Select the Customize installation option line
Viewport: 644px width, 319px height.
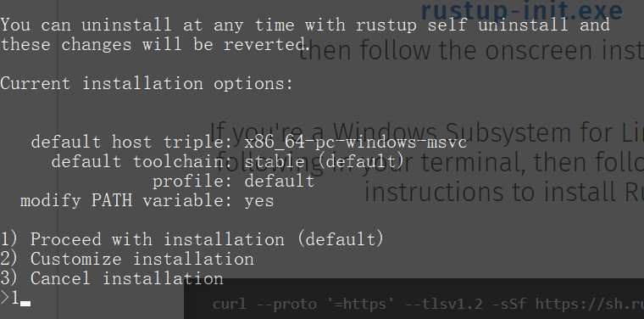tap(127, 259)
